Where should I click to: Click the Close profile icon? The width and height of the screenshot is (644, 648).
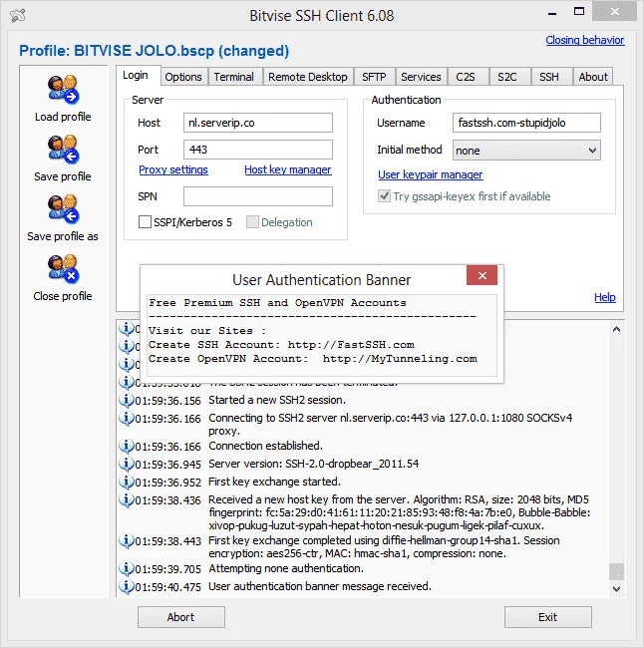pos(63,269)
